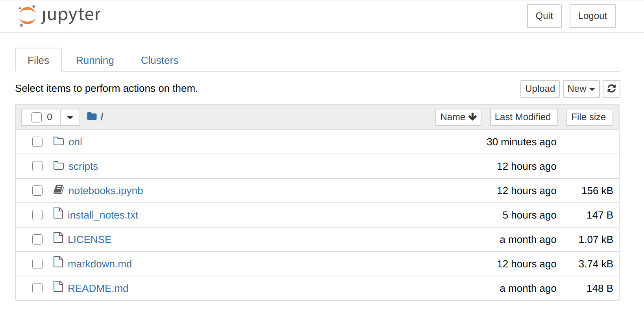Tick the markdown.md checkbox
The image size is (644, 315).
pos(37,264)
